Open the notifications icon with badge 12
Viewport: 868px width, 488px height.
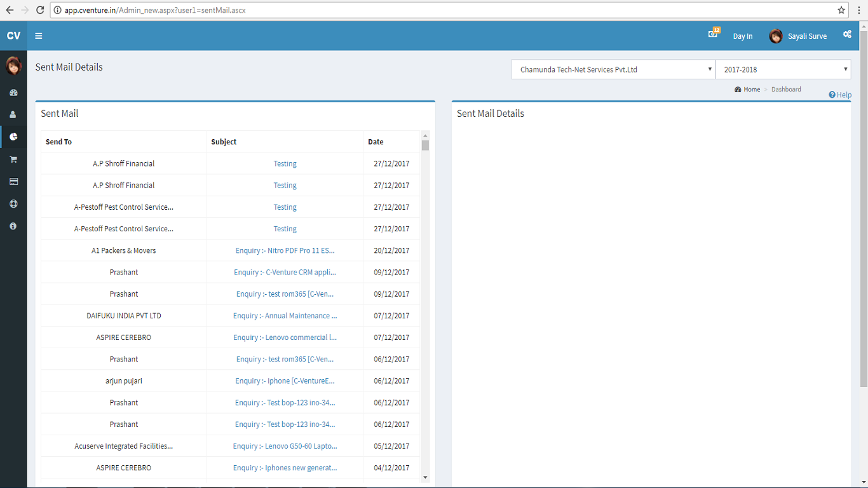pyautogui.click(x=714, y=33)
